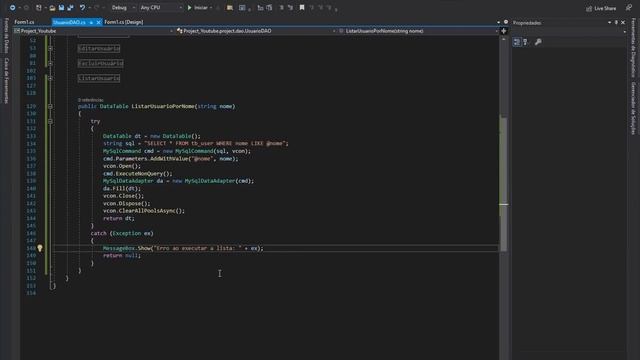
Task: Switch to the Form1.cs tab
Action: [24, 22]
